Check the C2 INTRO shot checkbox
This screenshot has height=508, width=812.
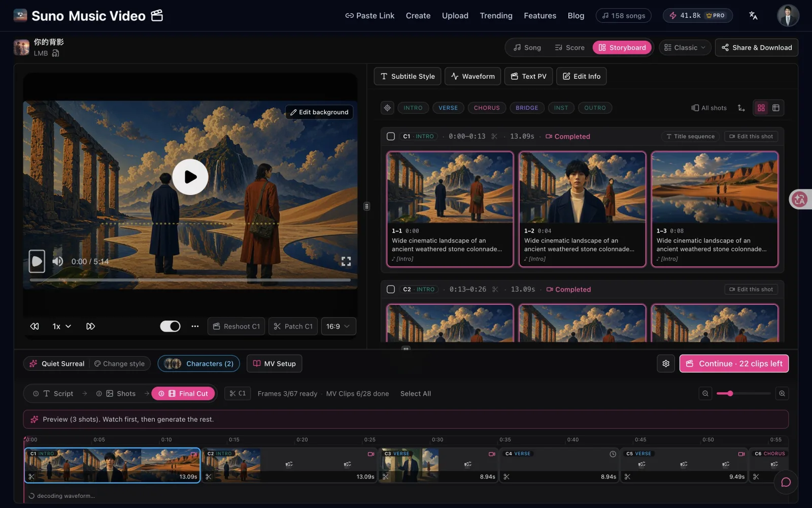(391, 289)
